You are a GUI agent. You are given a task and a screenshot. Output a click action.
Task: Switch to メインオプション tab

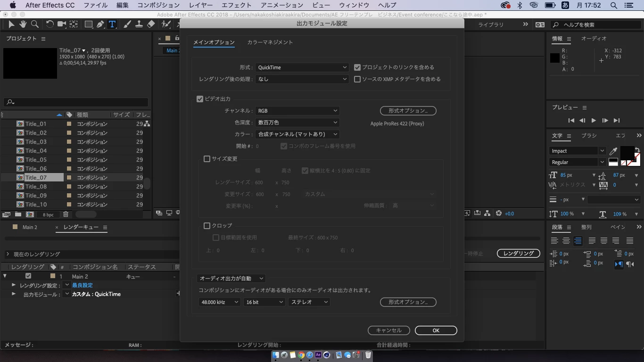pyautogui.click(x=214, y=42)
